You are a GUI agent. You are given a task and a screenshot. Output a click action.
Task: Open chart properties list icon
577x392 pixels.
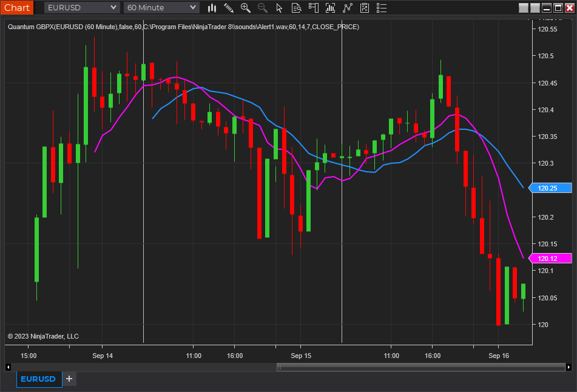click(382, 8)
